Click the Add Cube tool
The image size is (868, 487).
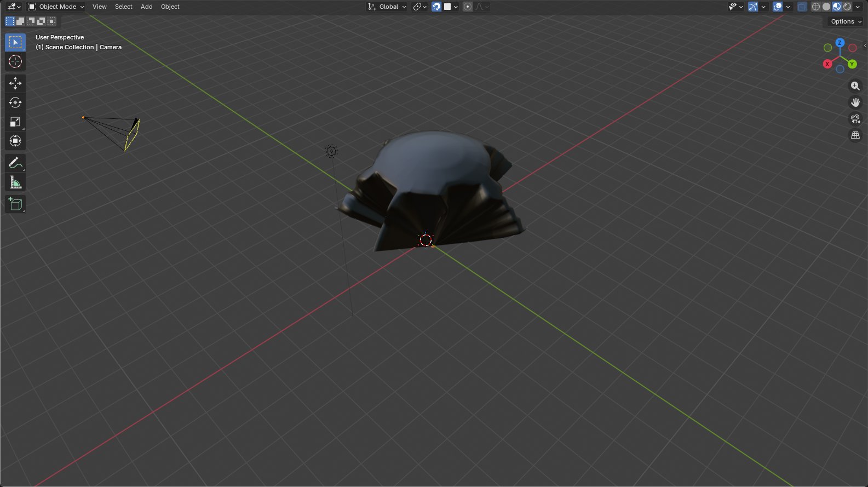pos(15,204)
